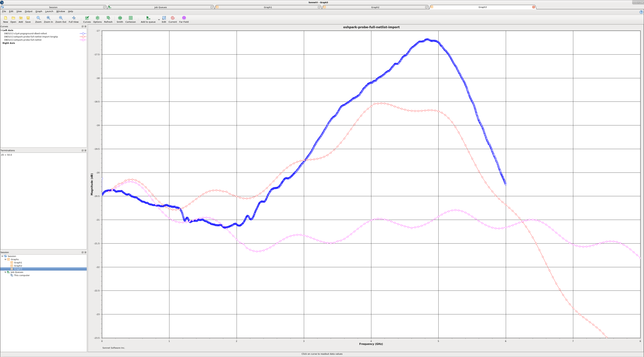Switch to the Session tab

click(x=53, y=7)
